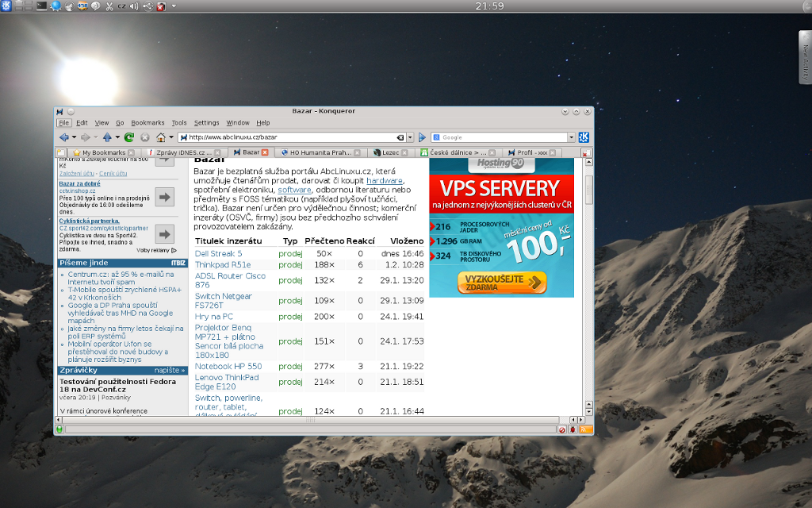
Task: Open the Hry na PC listing
Action: click(x=214, y=316)
